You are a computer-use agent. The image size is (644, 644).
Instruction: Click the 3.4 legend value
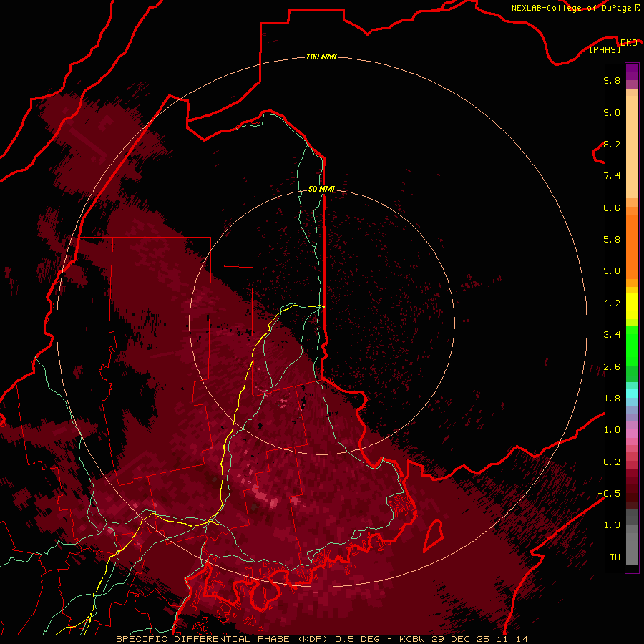[612, 335]
